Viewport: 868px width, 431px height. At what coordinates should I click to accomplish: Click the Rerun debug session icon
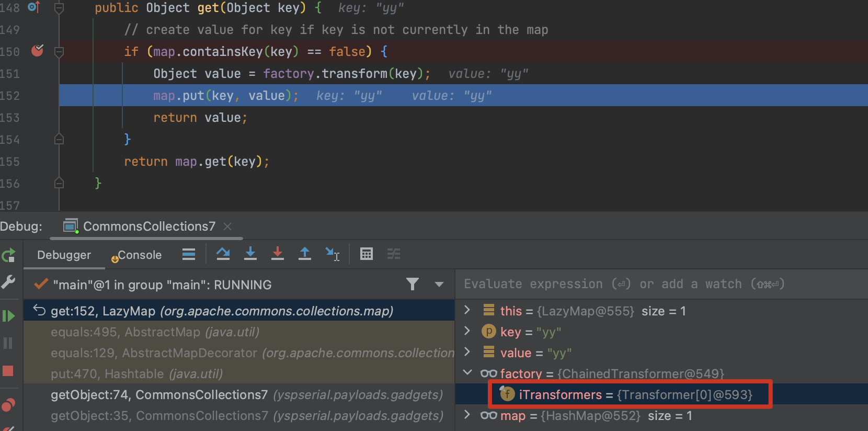8,256
